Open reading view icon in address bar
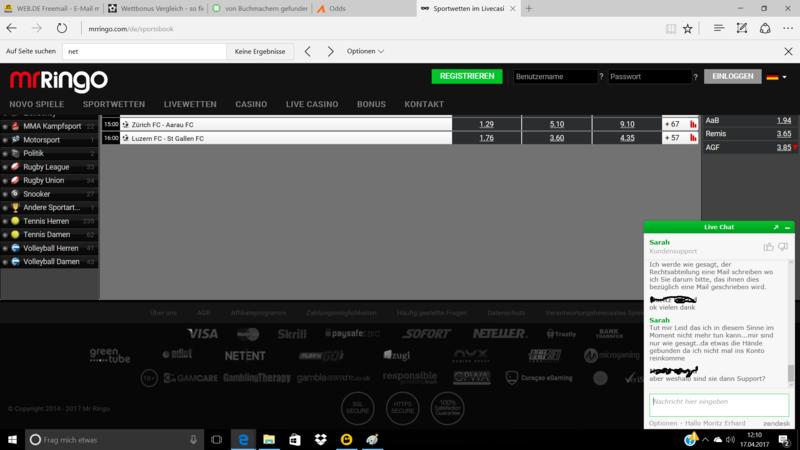 [x=670, y=29]
